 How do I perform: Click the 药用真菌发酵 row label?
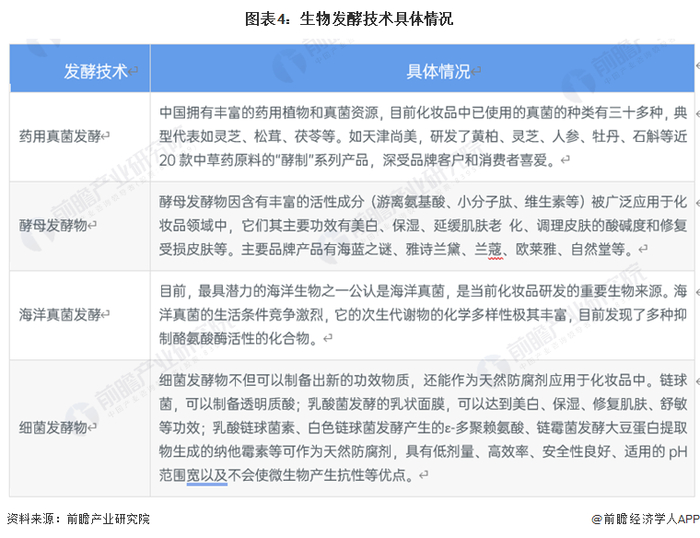tap(60, 136)
